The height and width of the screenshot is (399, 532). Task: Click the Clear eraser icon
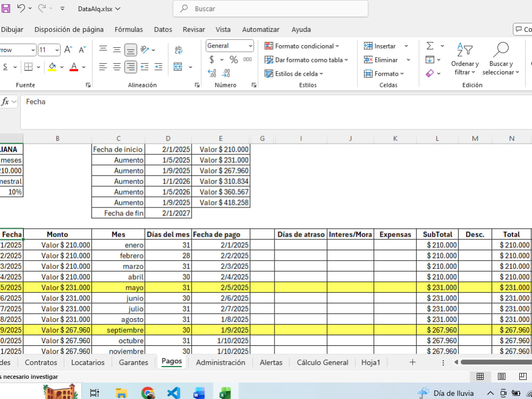[429, 73]
